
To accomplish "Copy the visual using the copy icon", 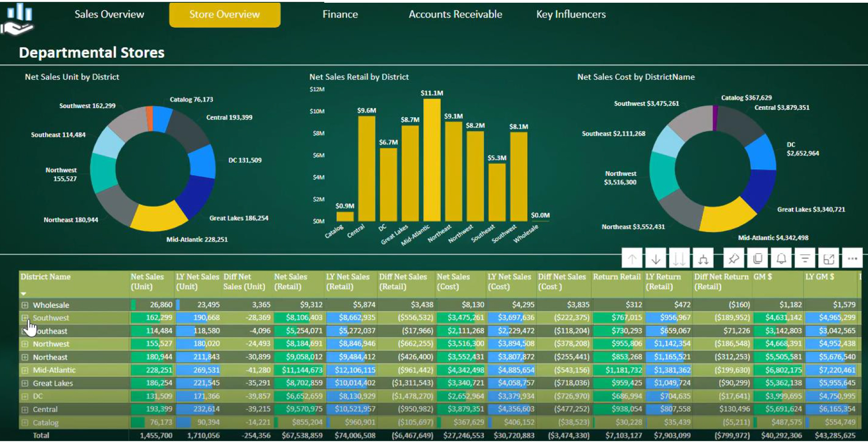I will tap(757, 258).
